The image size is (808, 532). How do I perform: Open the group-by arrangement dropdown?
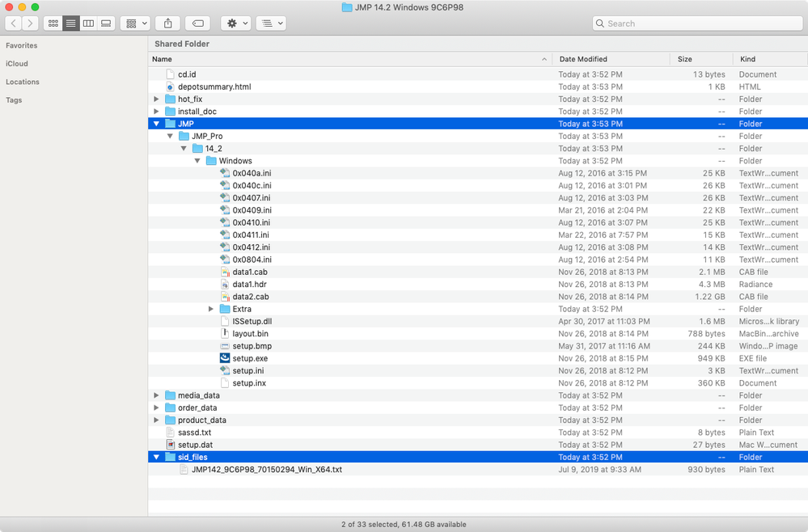[x=136, y=23]
